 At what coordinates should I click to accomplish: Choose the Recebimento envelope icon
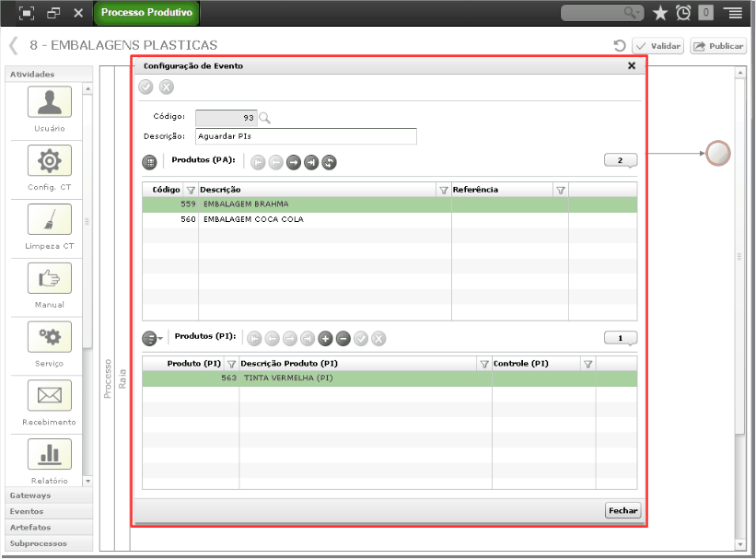click(x=50, y=395)
